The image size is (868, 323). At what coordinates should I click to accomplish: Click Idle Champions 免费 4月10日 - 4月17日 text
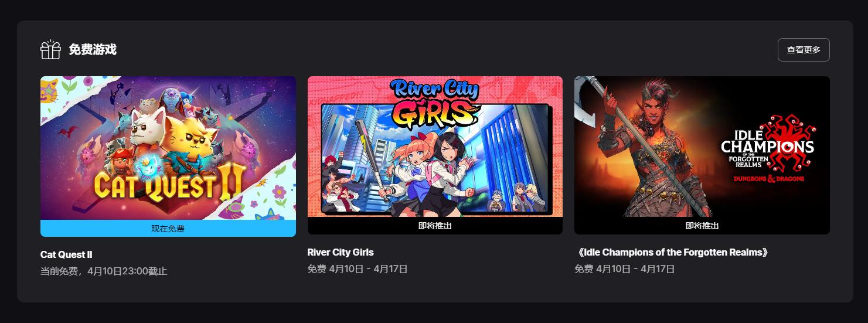(625, 269)
